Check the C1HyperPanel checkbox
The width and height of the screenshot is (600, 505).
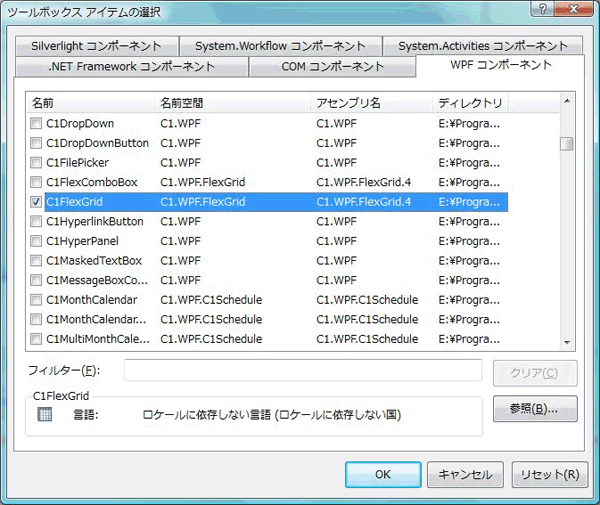click(36, 241)
